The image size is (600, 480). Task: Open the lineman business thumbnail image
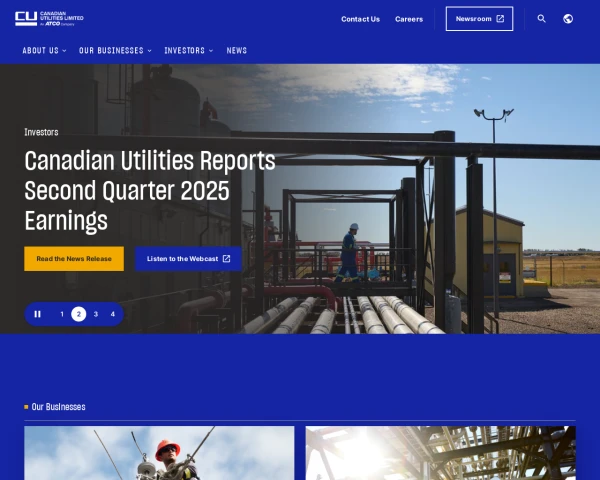pos(159,453)
